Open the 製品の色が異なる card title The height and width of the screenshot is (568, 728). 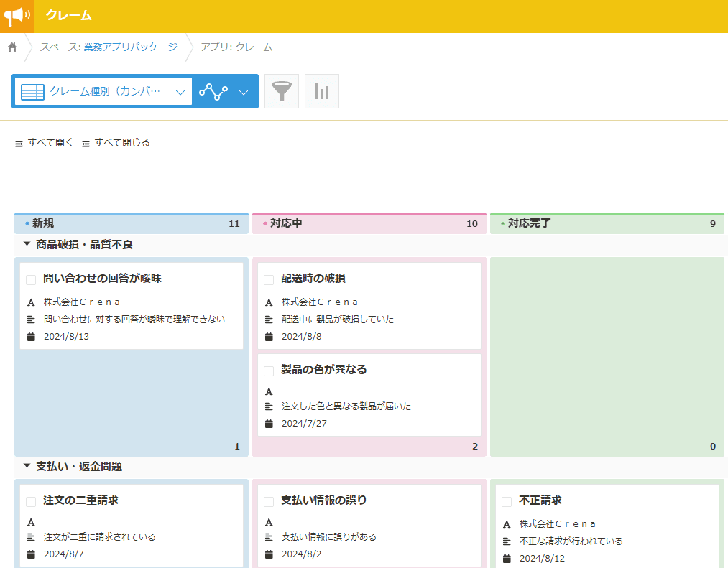tap(324, 369)
